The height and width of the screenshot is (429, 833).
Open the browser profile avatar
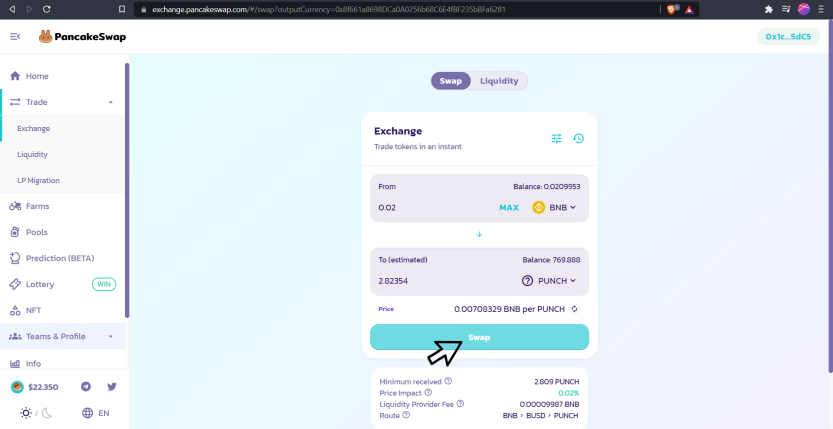click(804, 9)
